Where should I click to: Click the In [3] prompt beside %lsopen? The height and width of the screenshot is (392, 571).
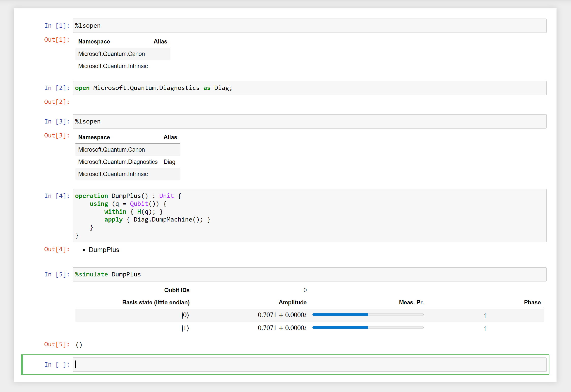coord(57,121)
